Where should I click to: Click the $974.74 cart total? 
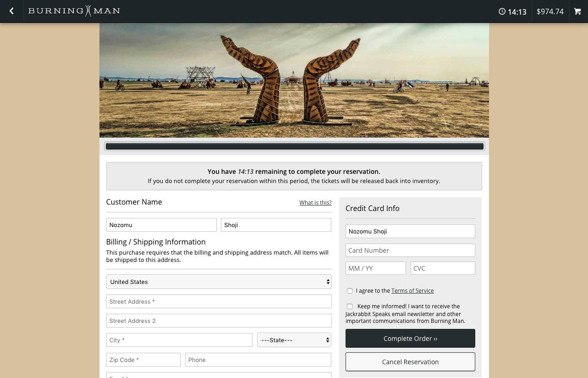pos(550,11)
